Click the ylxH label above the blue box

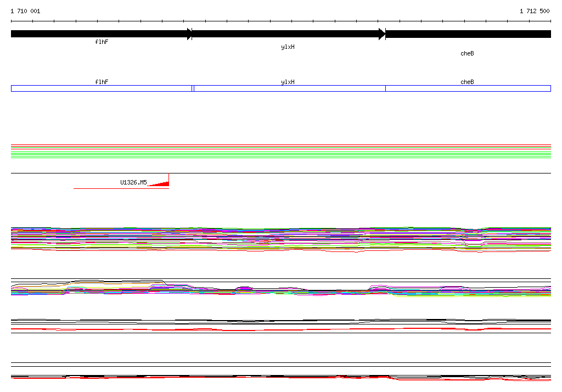288,82
